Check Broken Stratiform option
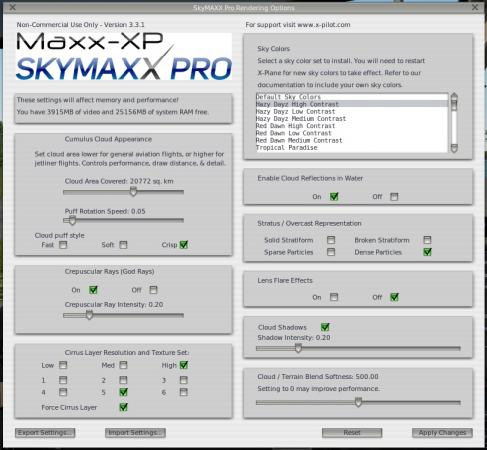 (x=427, y=240)
